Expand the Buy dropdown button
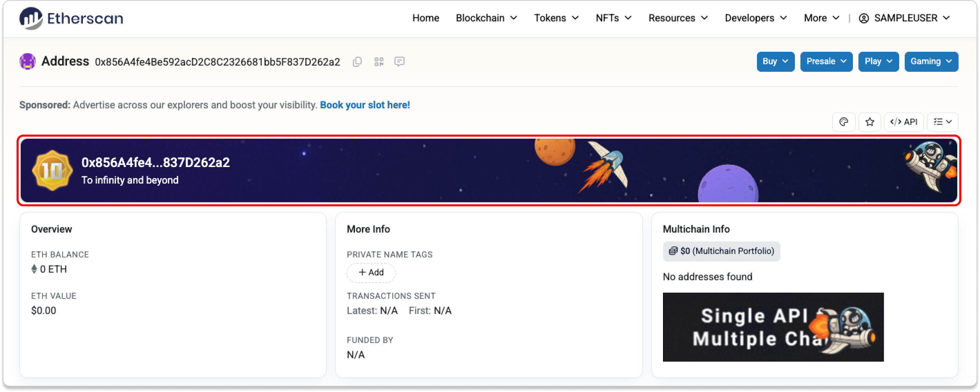 tap(775, 61)
